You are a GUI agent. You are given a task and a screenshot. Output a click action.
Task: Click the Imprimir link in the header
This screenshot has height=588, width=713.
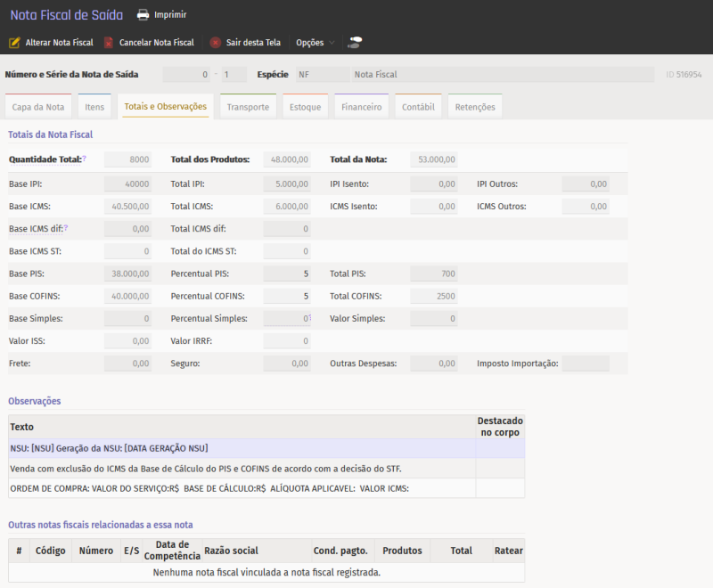(170, 15)
